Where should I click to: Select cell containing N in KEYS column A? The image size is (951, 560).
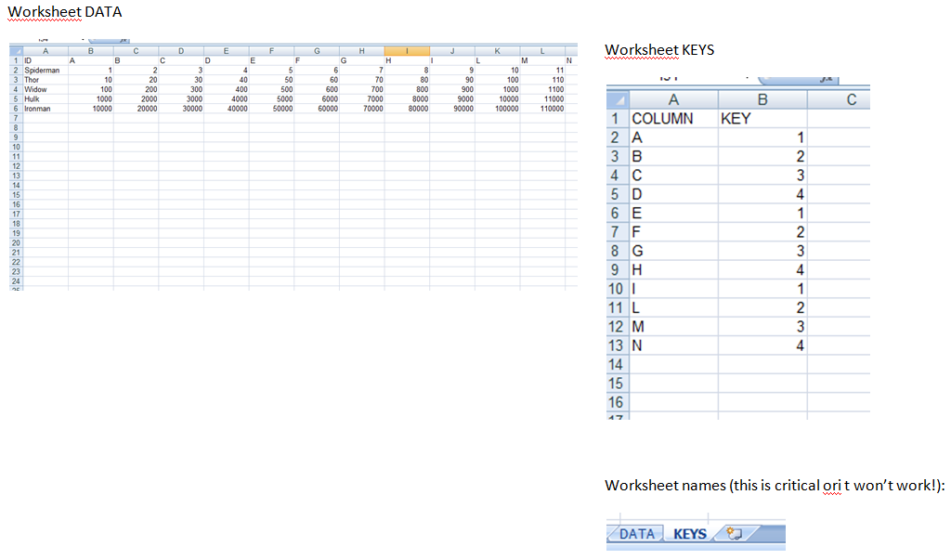click(673, 345)
